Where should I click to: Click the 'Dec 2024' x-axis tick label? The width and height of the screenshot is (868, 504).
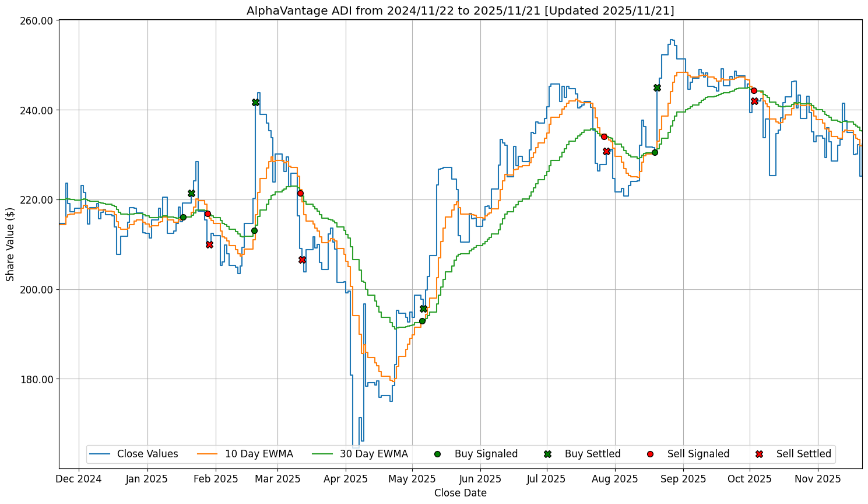click(79, 479)
